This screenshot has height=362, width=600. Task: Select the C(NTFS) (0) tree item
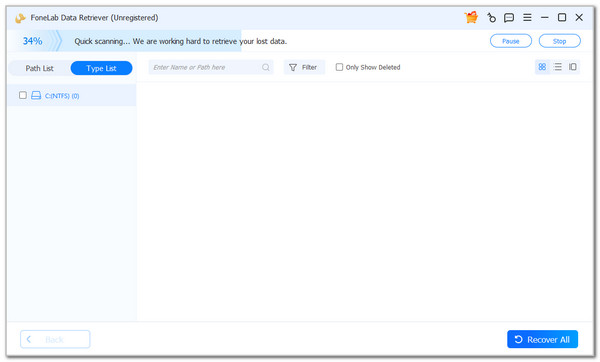72,95
